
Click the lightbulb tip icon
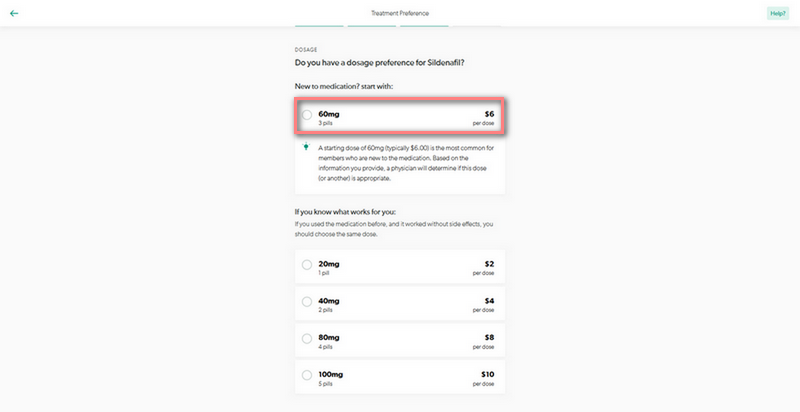pyautogui.click(x=307, y=148)
